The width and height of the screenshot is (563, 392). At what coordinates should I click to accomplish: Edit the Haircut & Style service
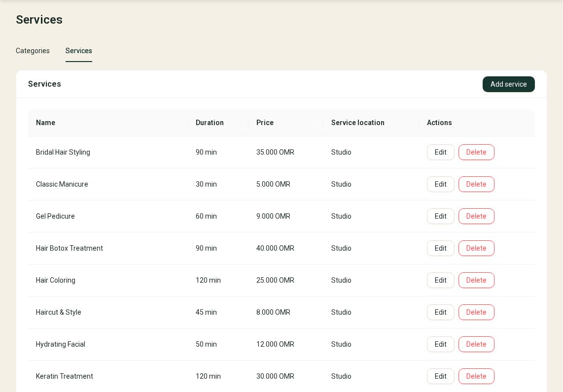(441, 312)
